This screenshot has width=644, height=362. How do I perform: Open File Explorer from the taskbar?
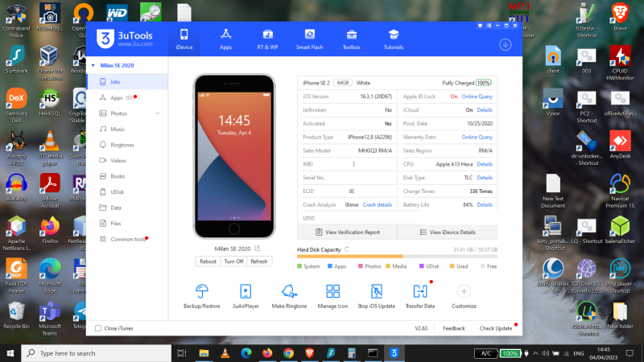(204, 353)
